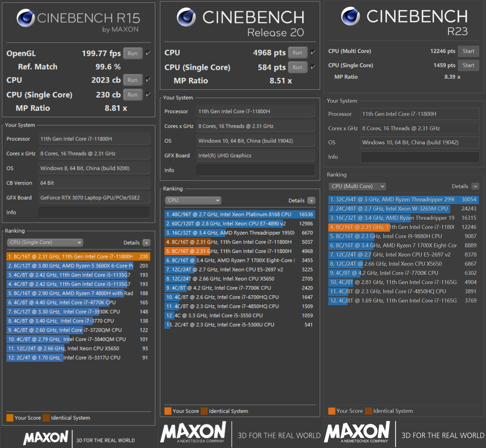Select "Windows 8, 64 Bit, China (build 9200)" in R15

coord(94,168)
